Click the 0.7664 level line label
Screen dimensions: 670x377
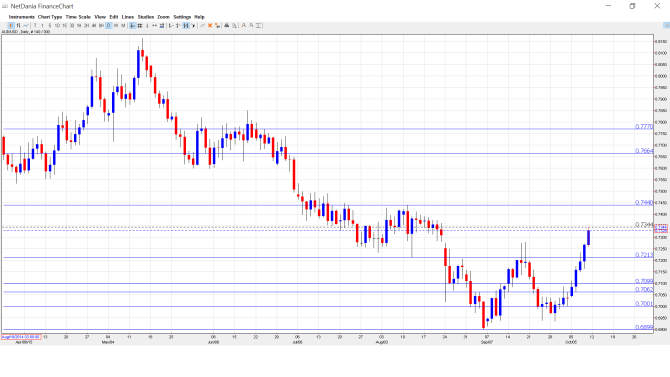click(x=644, y=151)
